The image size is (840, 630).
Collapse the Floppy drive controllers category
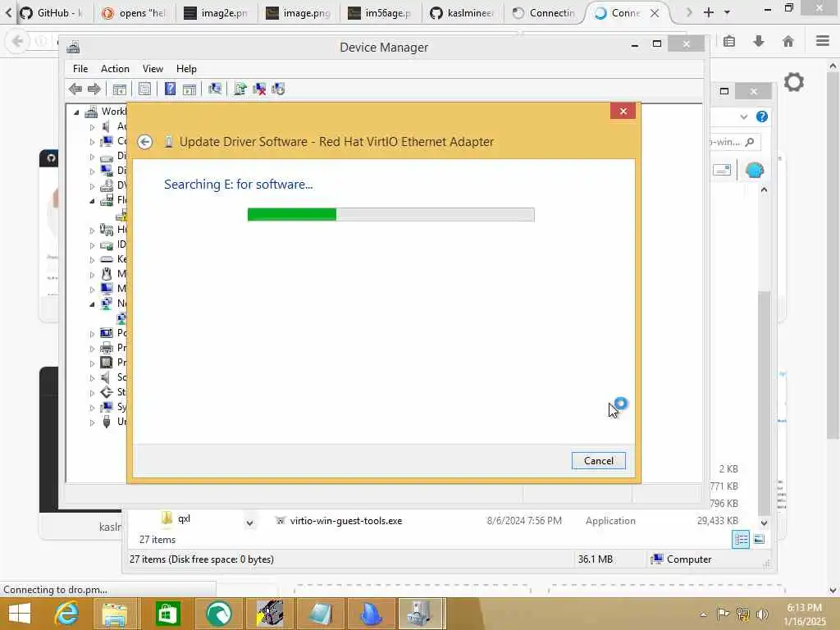pos(92,201)
